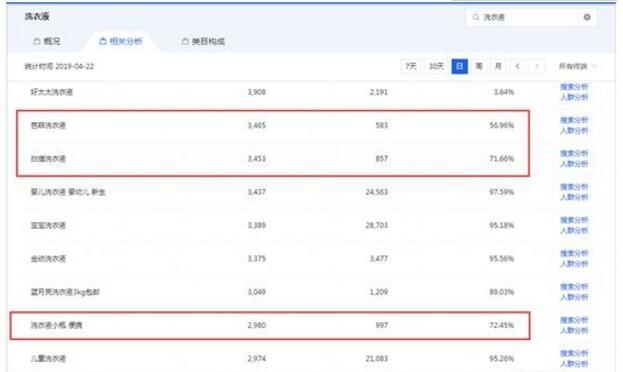Open 搜索分析 for the 3,375 row
623x372 pixels.
(574, 253)
